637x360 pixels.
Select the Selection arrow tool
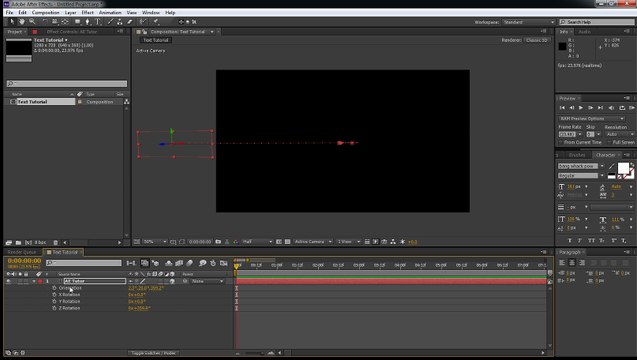point(12,22)
